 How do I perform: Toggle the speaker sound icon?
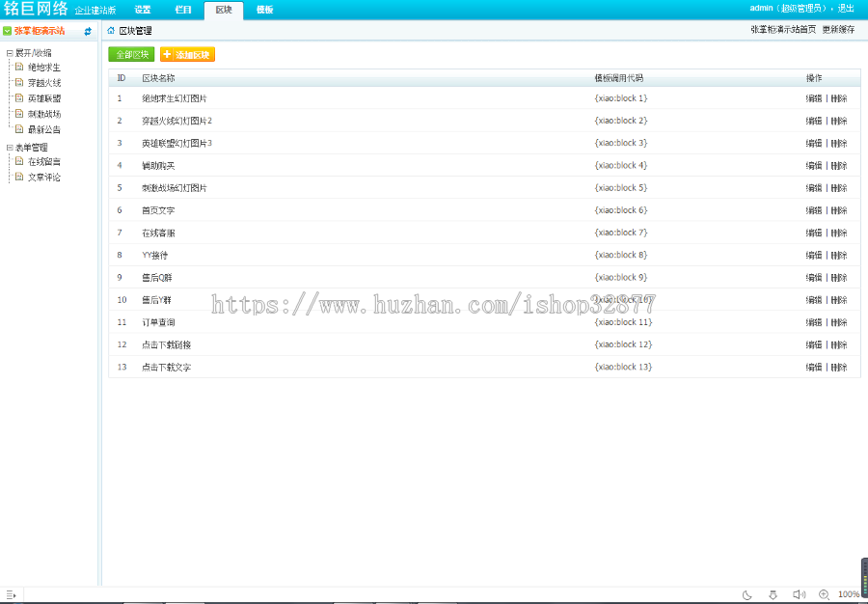[799, 594]
